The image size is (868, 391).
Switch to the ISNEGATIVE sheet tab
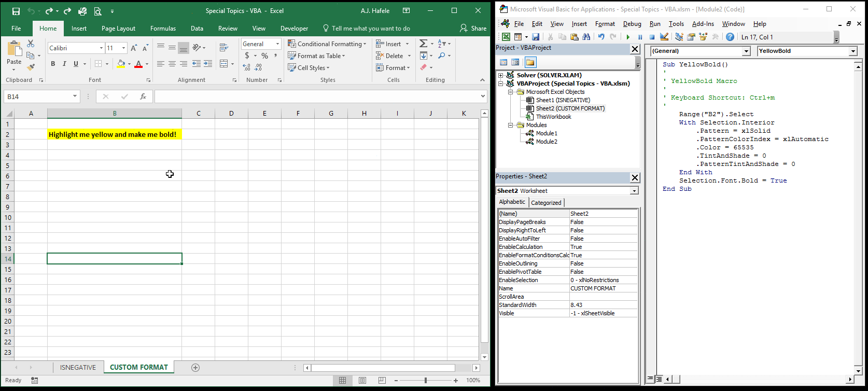[78, 367]
